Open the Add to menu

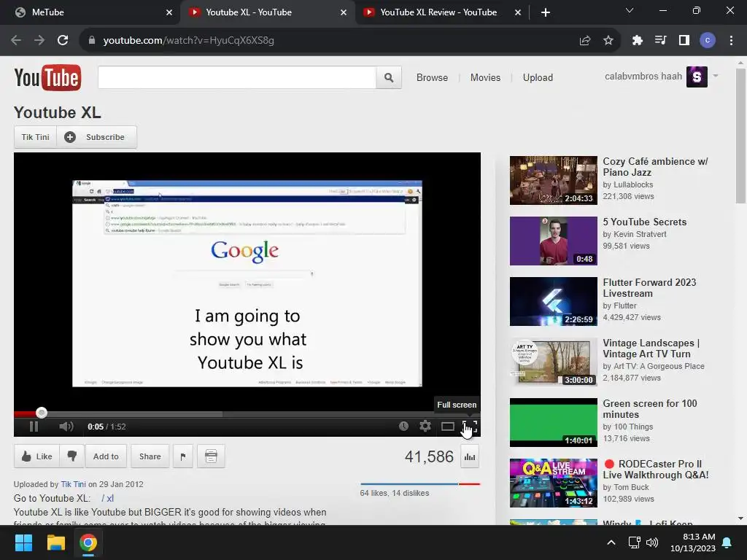(x=106, y=456)
